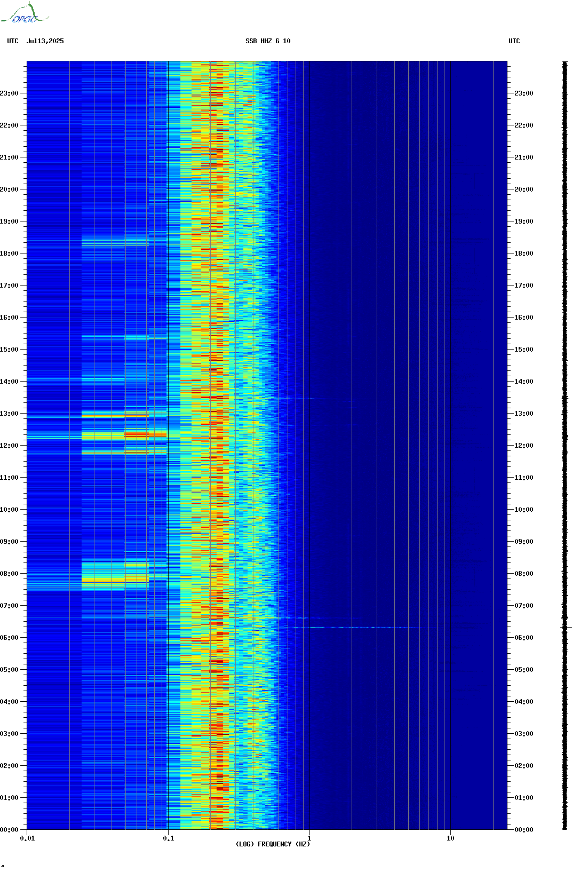588x872 pixels.
Task: Select 12:00 on the left time axis
Action: point(9,446)
